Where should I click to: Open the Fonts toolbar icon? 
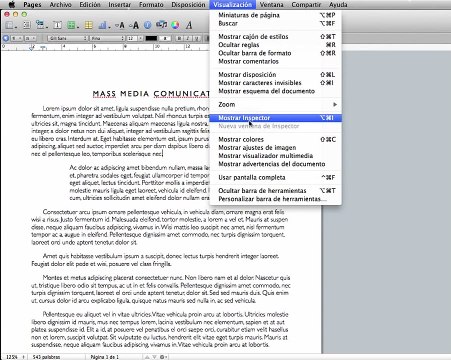[189, 25]
